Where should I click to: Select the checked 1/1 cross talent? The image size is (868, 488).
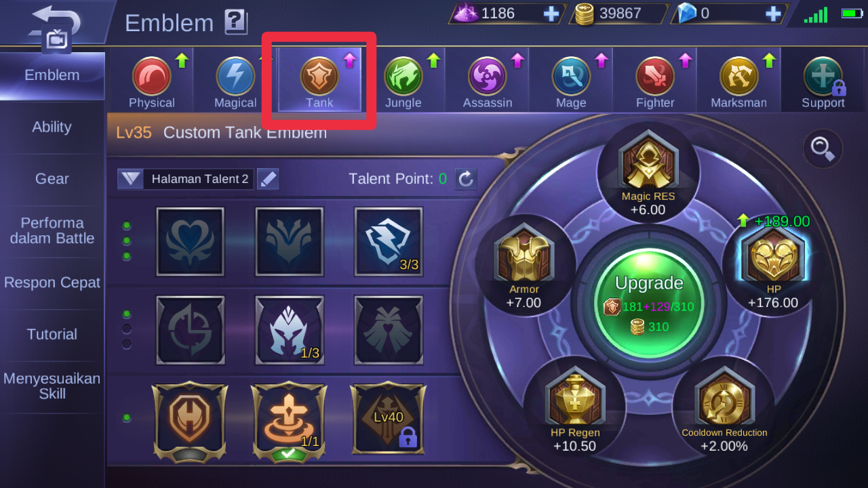(290, 420)
